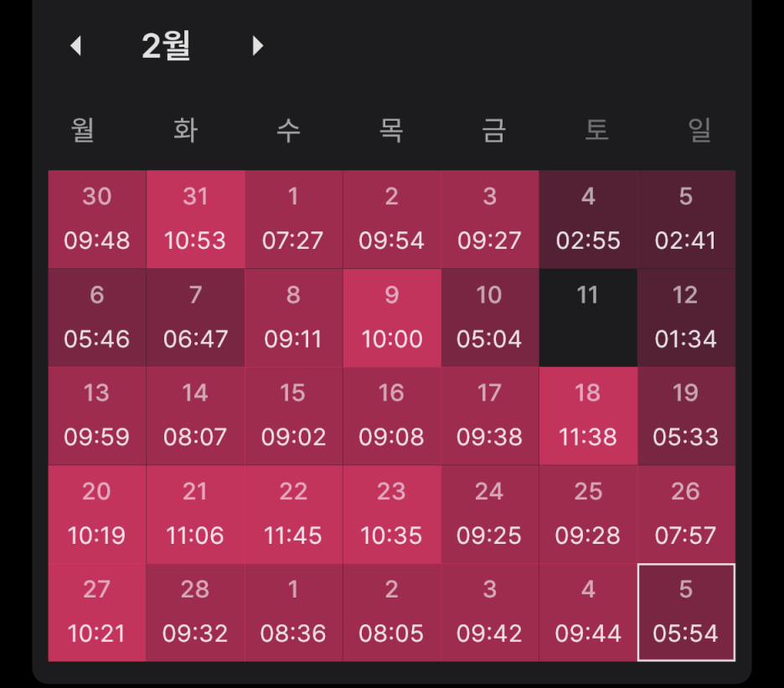Choose day 26 with 07:57
This screenshot has width=784, height=688.
686,514
